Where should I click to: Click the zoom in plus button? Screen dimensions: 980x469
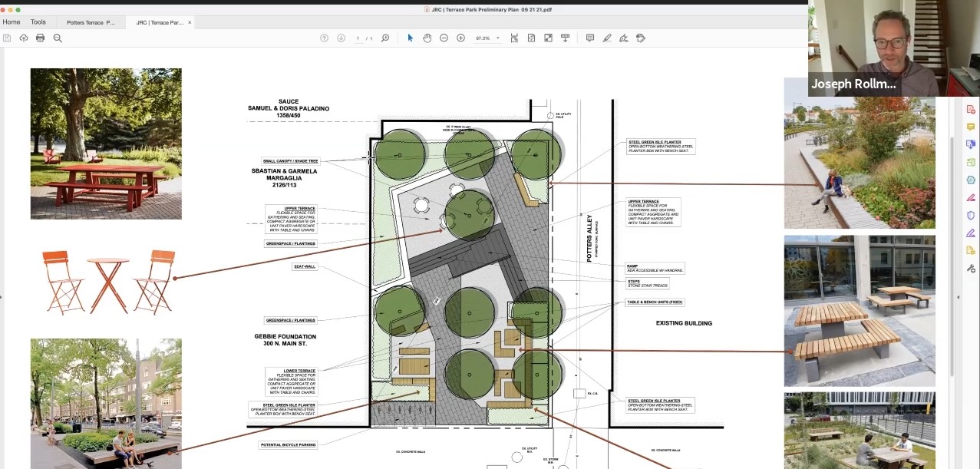(x=460, y=38)
